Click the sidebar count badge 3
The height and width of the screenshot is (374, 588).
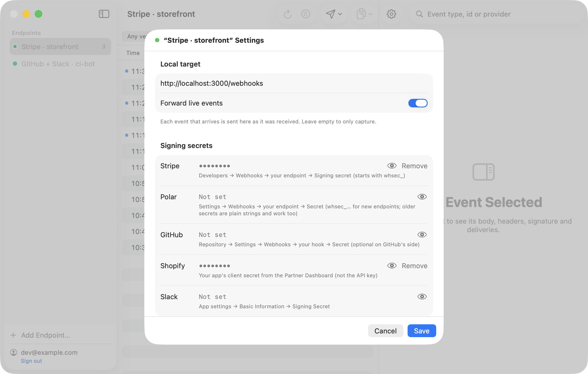[x=104, y=46]
